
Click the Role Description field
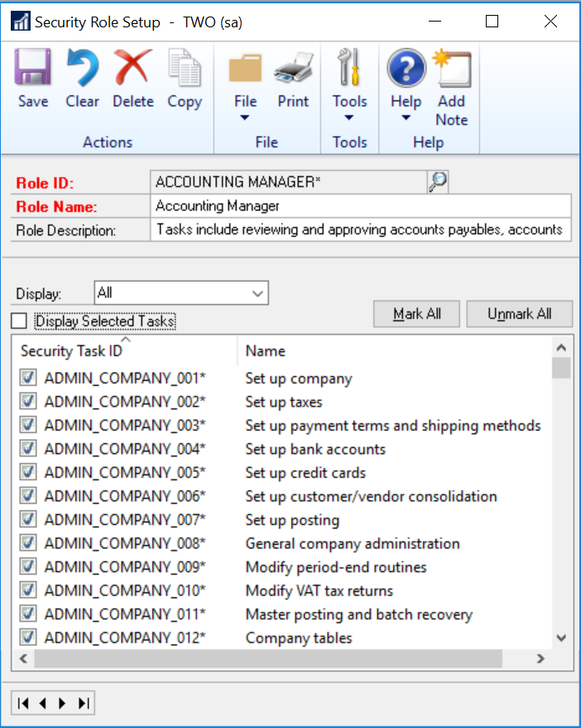click(361, 229)
